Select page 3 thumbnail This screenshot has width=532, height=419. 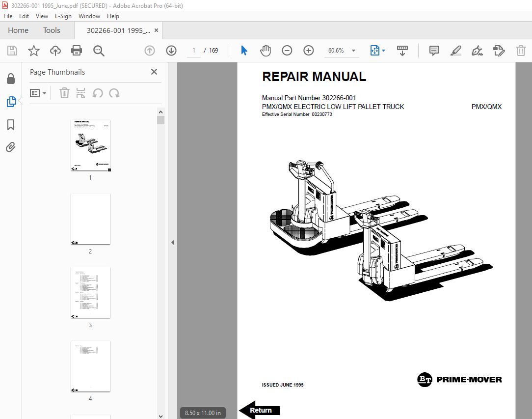(90, 293)
